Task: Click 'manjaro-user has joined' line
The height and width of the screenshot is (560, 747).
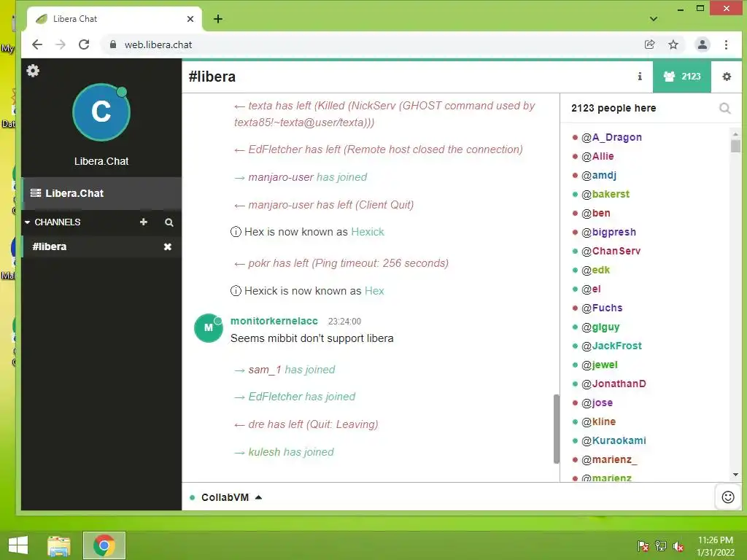Action: [301, 177]
